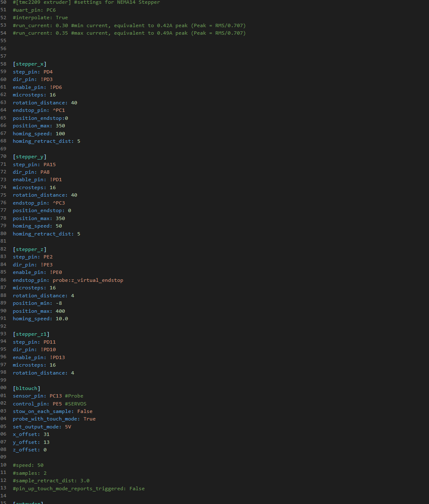Click 'homing_retract_dist: 5' under stepper_x
Viewport: 429px width, 504px height.
[47, 141]
